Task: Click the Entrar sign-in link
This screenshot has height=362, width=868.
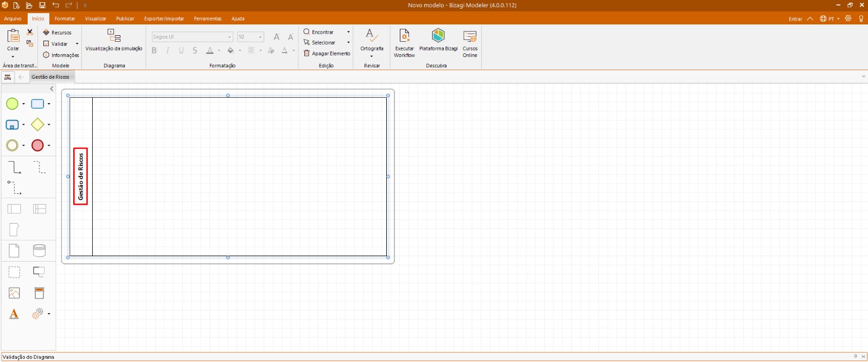Action: coord(795,19)
